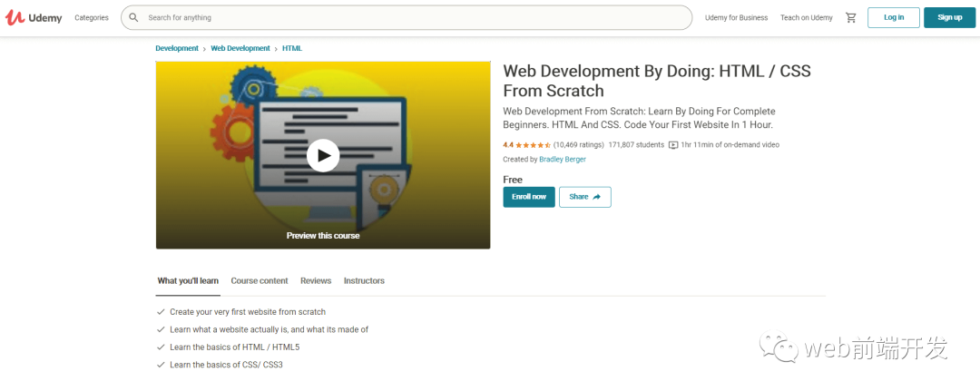Screen dimensions: 980x391
Task: Click the 4.4 rating number
Action: pyautogui.click(x=508, y=145)
